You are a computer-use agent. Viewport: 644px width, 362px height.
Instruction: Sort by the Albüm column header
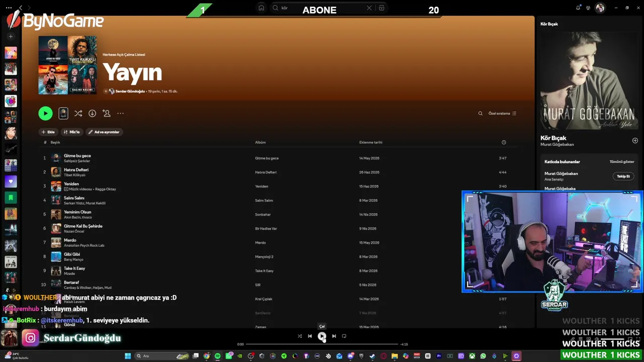tap(260, 142)
